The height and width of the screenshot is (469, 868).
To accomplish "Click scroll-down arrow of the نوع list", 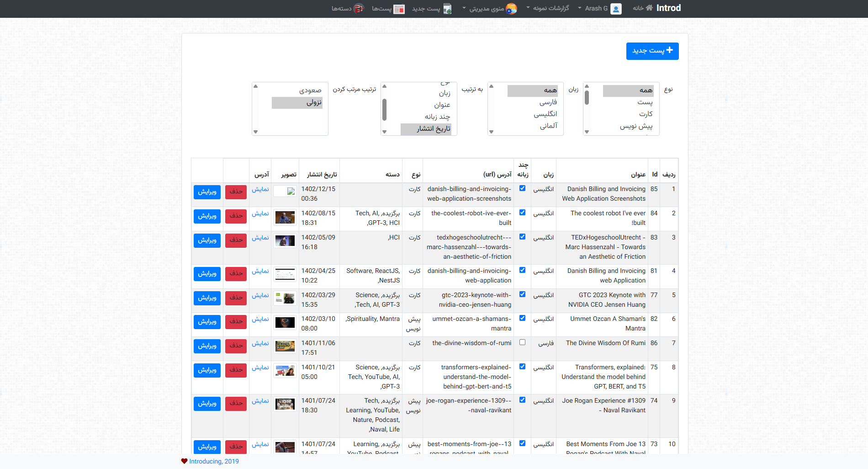I will 587,132.
